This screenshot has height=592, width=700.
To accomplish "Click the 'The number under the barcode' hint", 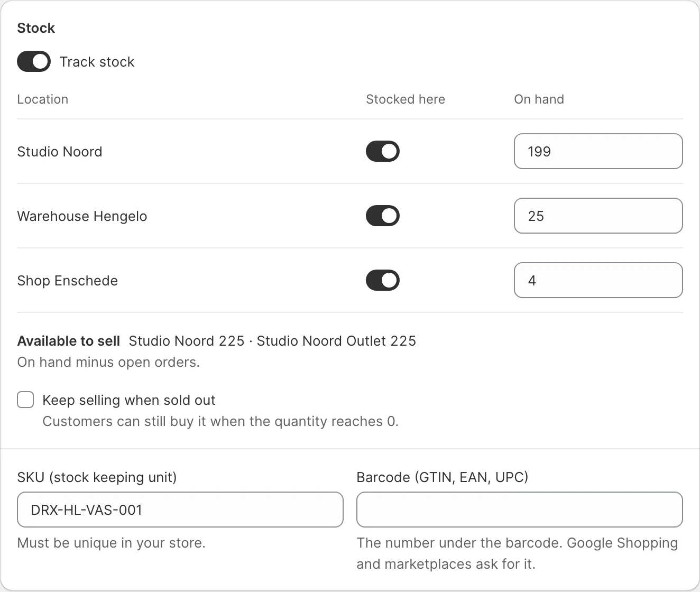I will [517, 553].
